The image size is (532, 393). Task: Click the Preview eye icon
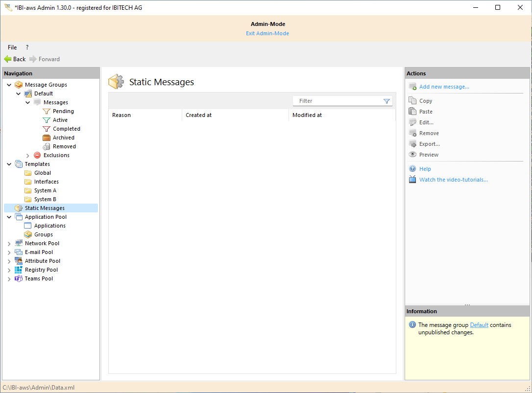412,155
